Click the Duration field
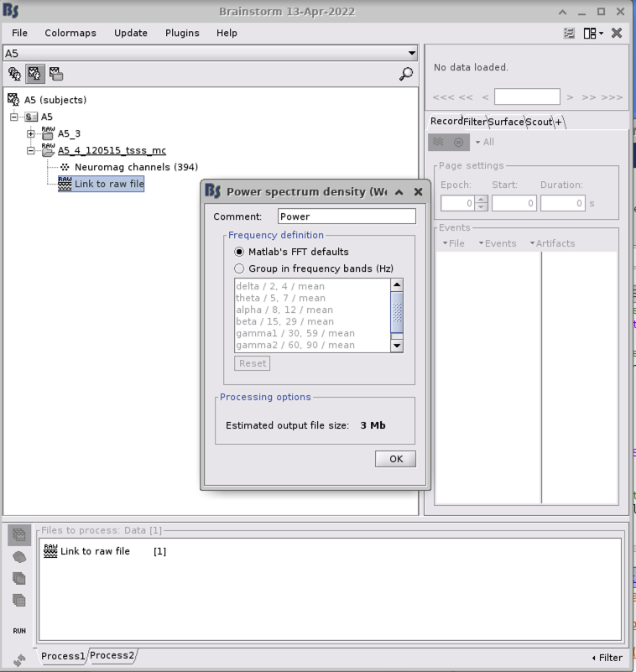This screenshot has width=636, height=672. click(563, 203)
